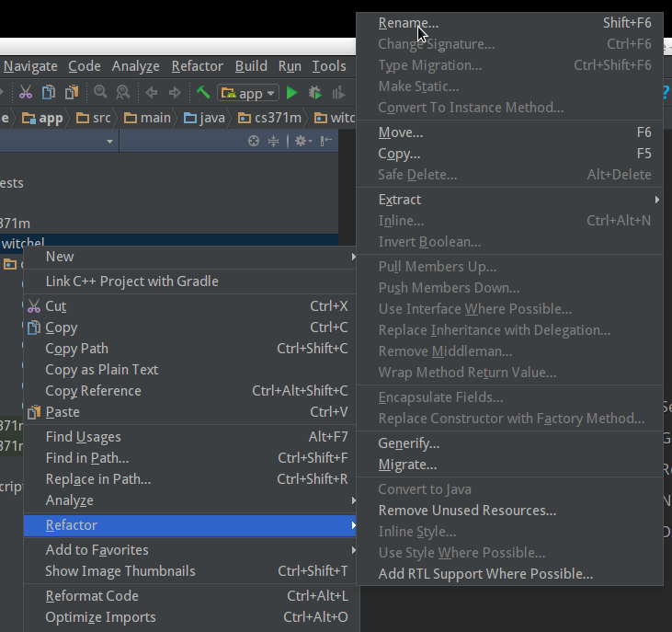
Task: Select Rename... from Refactor submenu
Action: pyautogui.click(x=408, y=23)
